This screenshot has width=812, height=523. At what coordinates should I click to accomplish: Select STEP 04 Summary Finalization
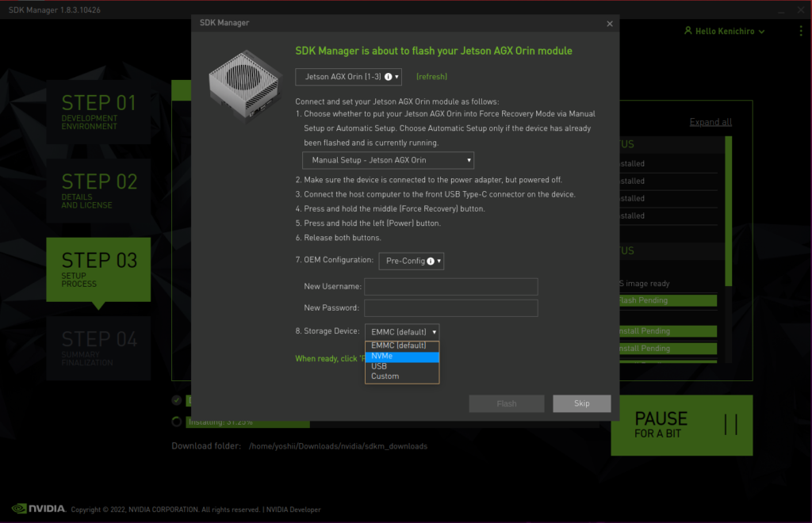98,348
